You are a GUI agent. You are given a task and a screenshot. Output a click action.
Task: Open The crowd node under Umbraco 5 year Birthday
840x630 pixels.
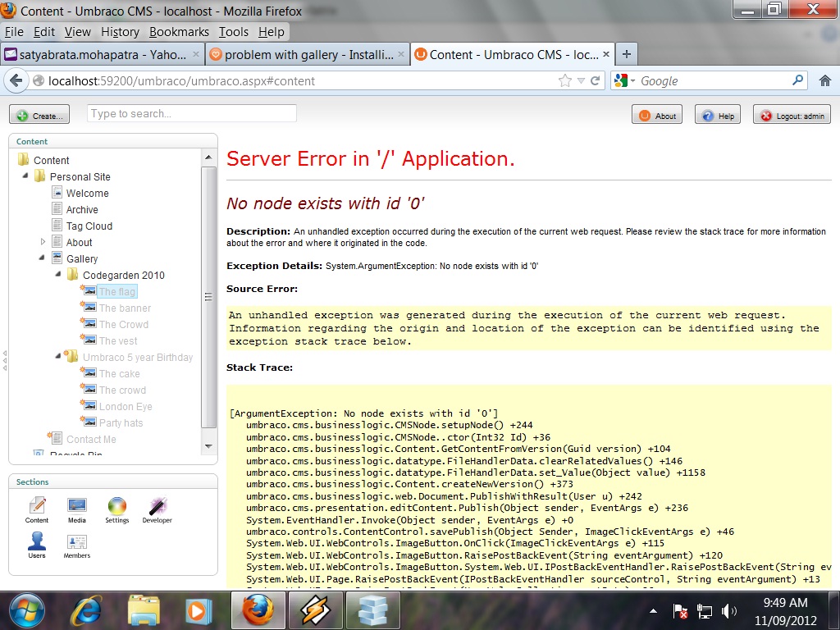pos(123,390)
